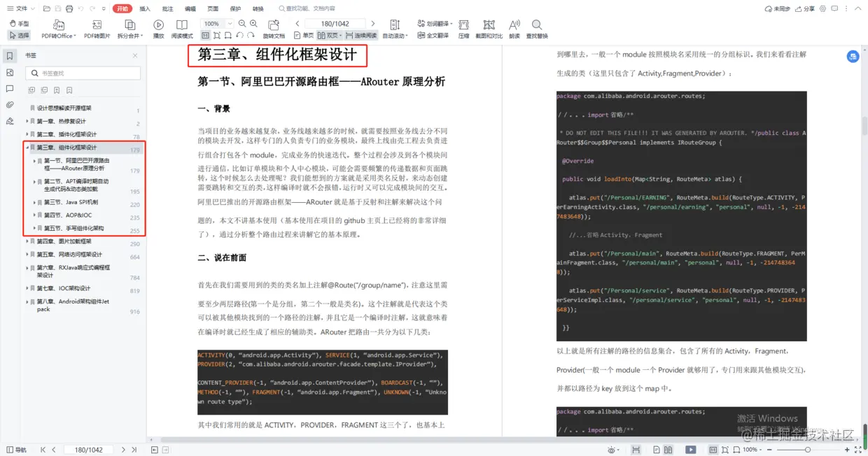This screenshot has width=868, height=456.
Task: Open 查找替换 find and replace
Action: 537,29
